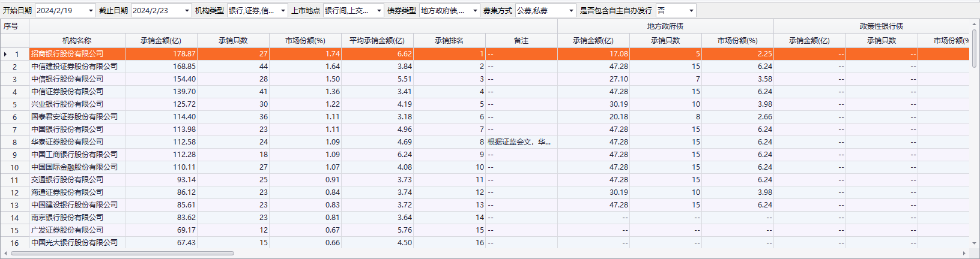Open the 是否包含自主自办发行 dropdown
The width and height of the screenshot is (980, 259).
pyautogui.click(x=691, y=11)
